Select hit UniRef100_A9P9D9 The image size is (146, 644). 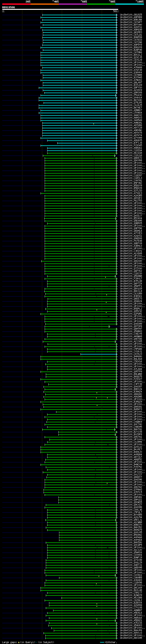131,18
